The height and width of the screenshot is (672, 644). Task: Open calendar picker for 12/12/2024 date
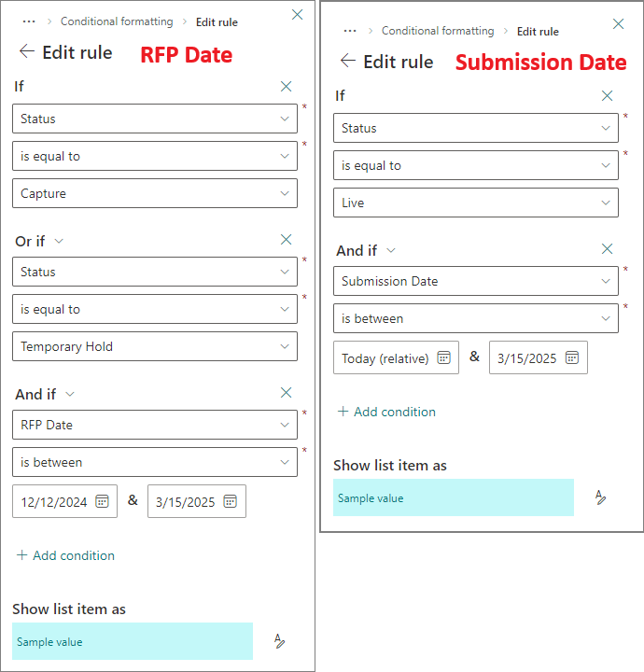[x=102, y=501]
